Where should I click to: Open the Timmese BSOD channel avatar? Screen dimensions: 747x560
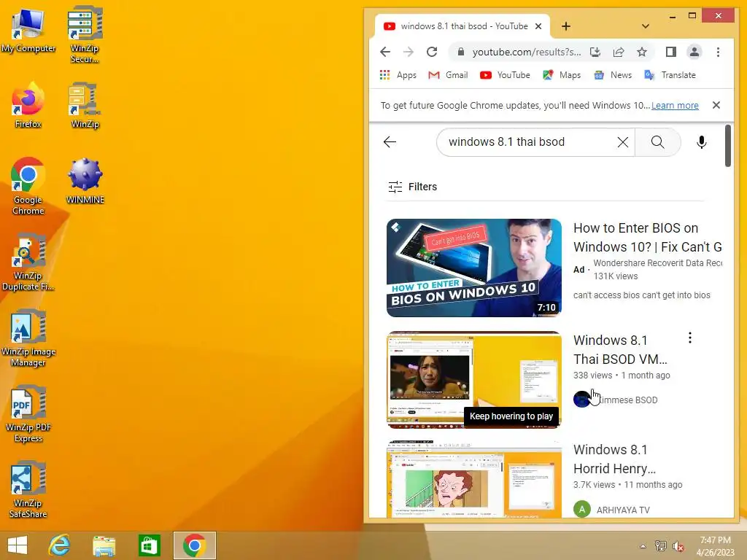pos(581,399)
